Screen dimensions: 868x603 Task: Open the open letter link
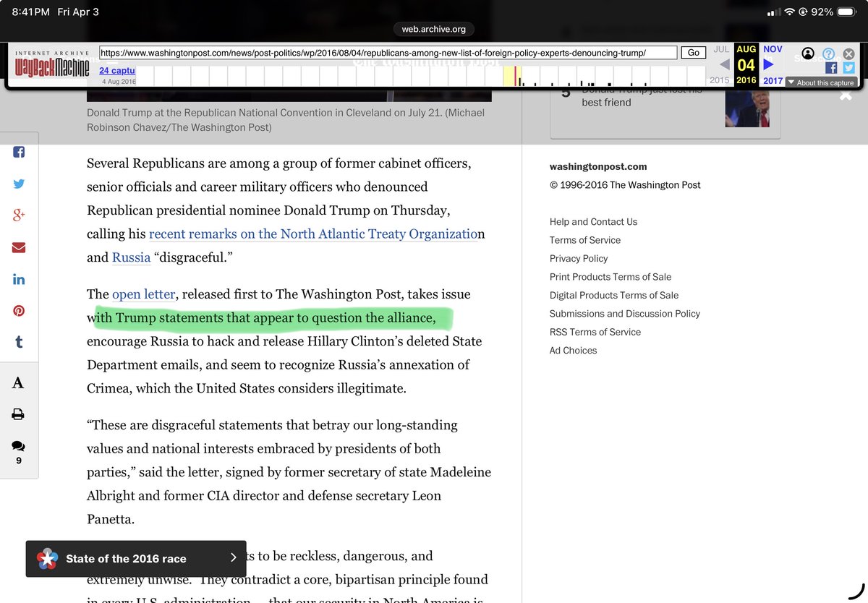(143, 294)
